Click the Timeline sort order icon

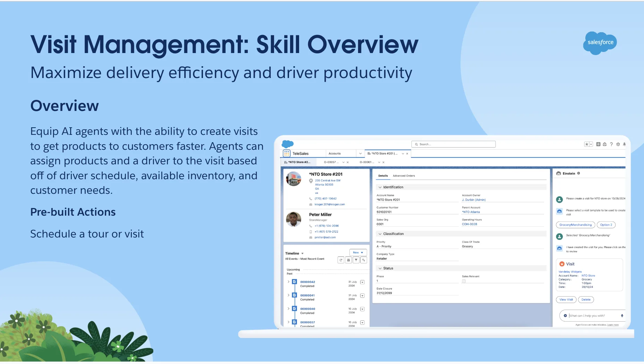pyautogui.click(x=364, y=260)
